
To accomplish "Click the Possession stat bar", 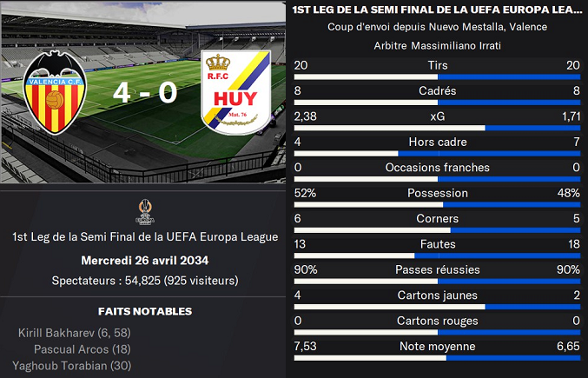I will coord(437,204).
